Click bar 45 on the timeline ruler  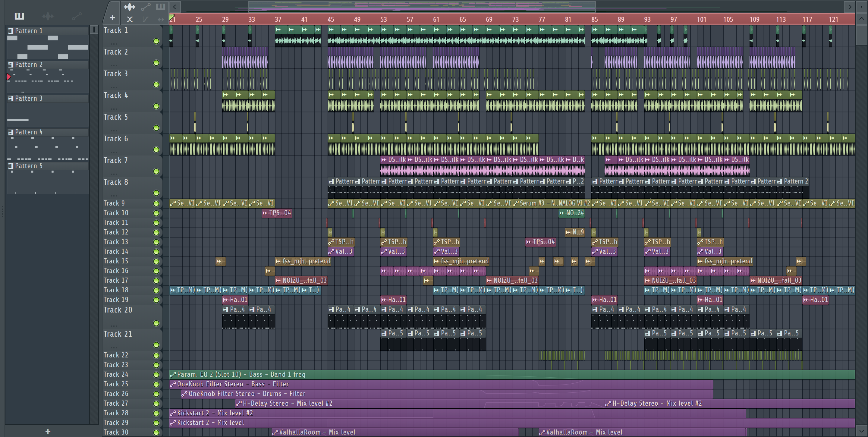pos(331,19)
